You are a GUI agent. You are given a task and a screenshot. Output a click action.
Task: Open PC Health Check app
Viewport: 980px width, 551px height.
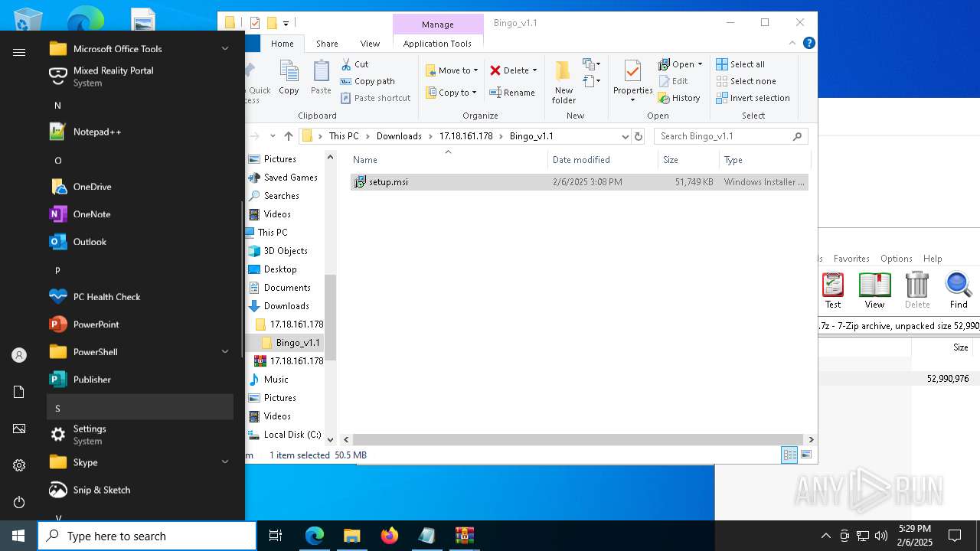pos(140,297)
